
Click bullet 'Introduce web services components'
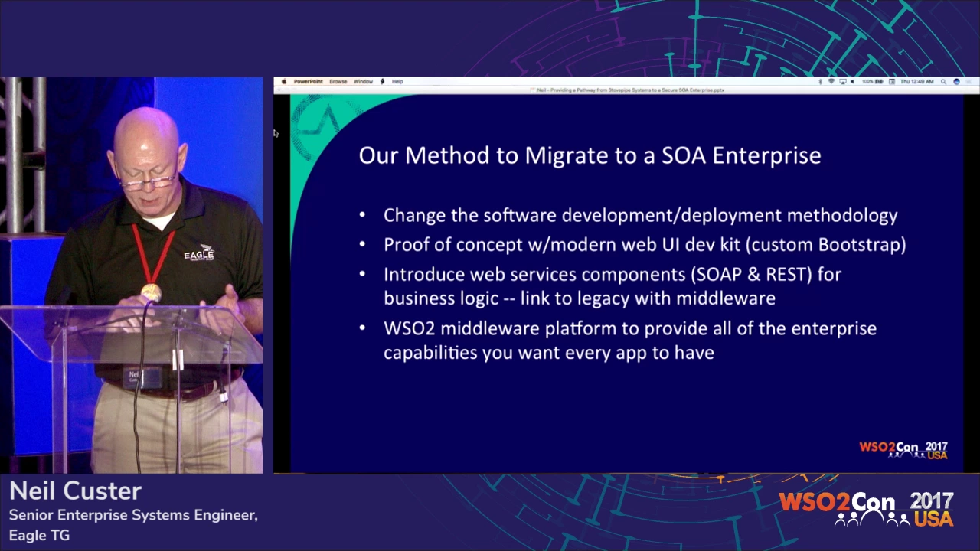pyautogui.click(x=612, y=285)
